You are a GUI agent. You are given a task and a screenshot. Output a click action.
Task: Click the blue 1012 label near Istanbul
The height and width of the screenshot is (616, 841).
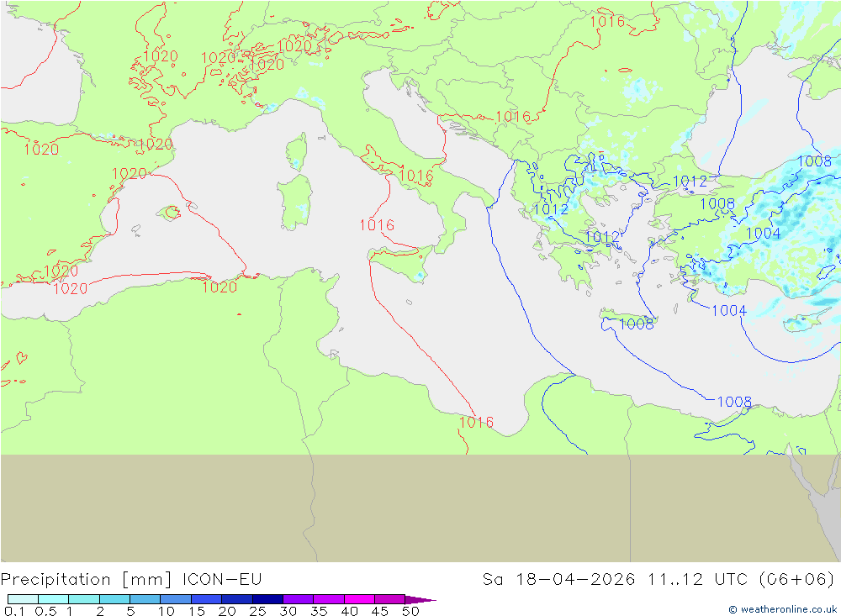point(690,182)
